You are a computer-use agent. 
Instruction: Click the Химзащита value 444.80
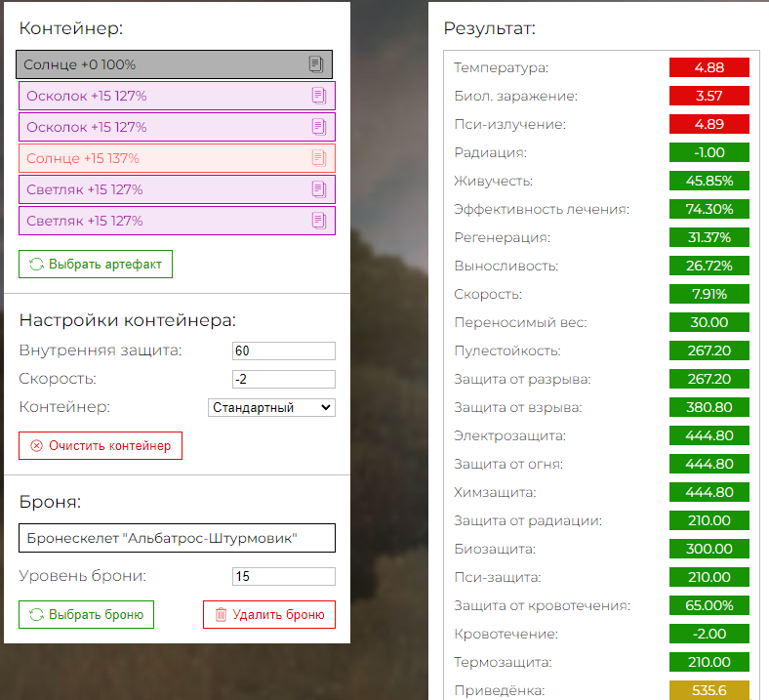pyautogui.click(x=709, y=492)
